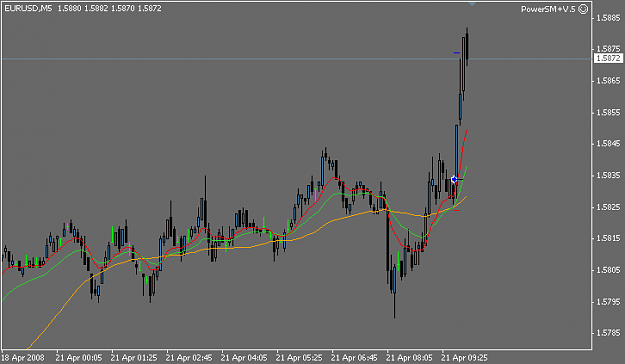Click the close value 1.5872 in header
Image resolution: width=625 pixels, height=364 pixels.
point(149,8)
